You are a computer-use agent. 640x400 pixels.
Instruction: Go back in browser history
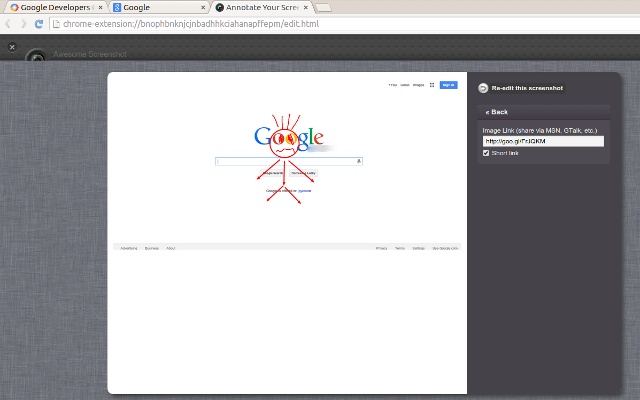(9, 24)
